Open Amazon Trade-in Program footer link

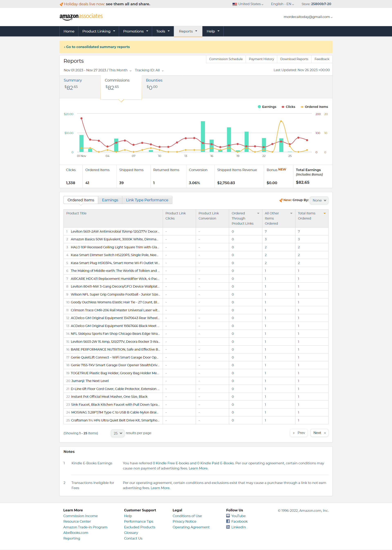click(85, 527)
